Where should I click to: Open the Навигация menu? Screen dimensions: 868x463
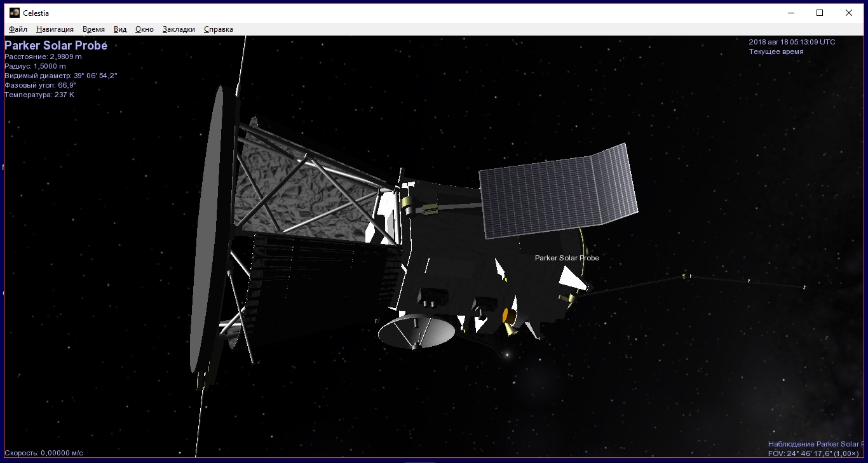(55, 29)
